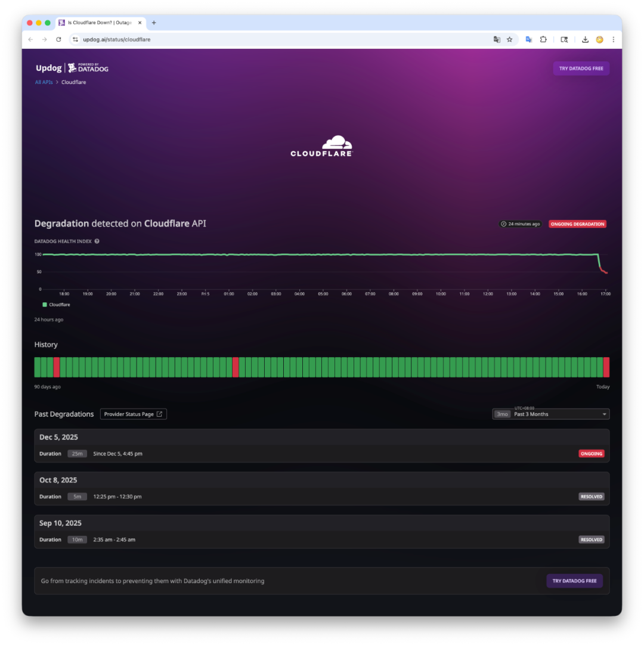Image resolution: width=644 pixels, height=645 pixels.
Task: Open the Google Translate extension icon
Action: point(529,39)
